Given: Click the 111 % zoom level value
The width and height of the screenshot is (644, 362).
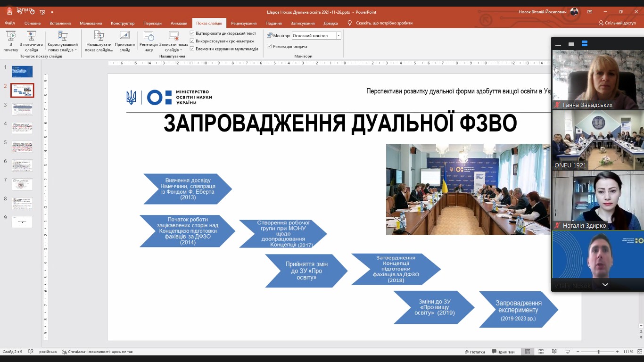Looking at the screenshot, I should coord(628,352).
